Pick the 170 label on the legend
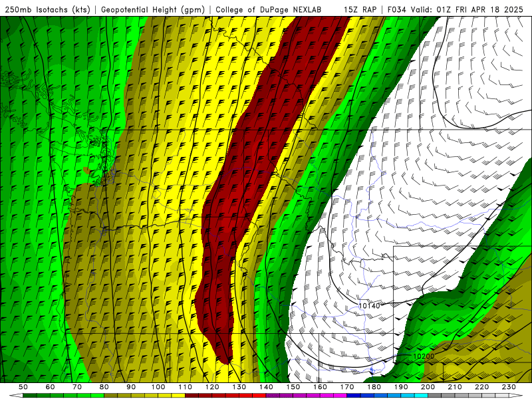This screenshot has width=532, height=399. click(x=347, y=387)
